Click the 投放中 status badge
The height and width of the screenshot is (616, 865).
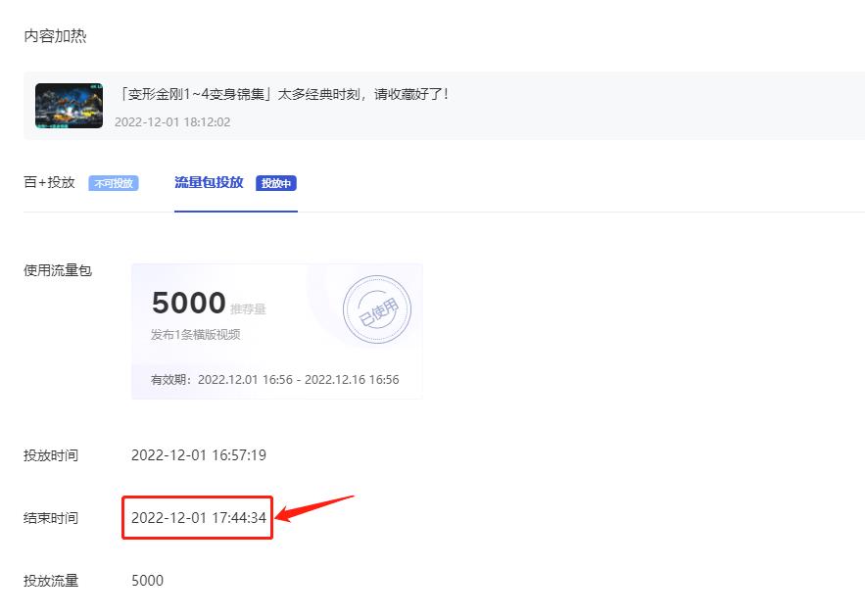click(276, 183)
